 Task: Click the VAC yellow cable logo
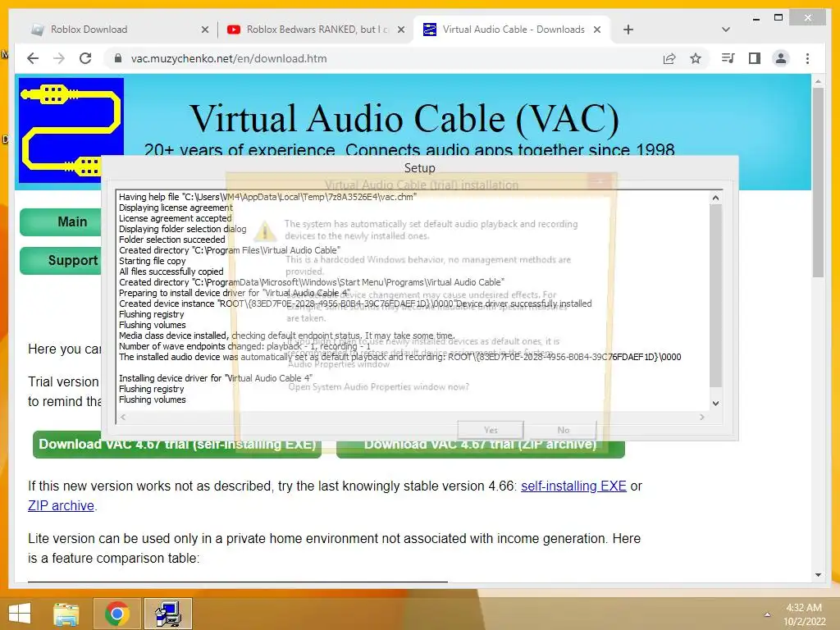[x=71, y=130]
